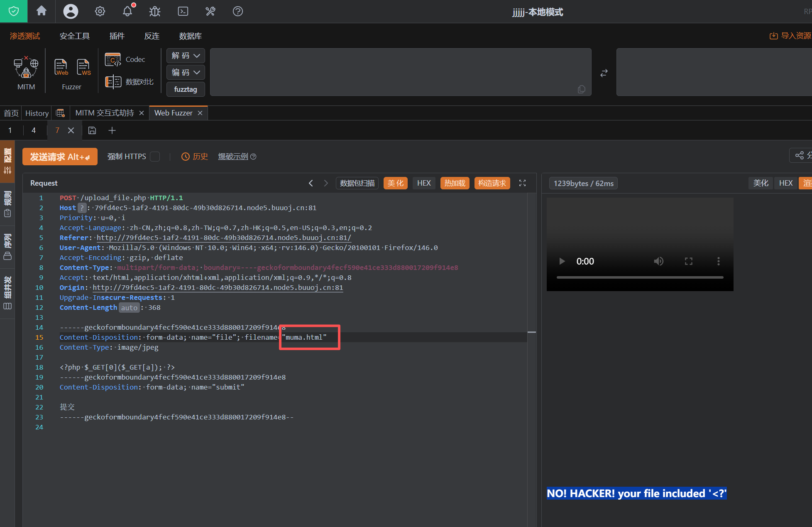The image size is (812, 527).
Task: Open video player more options menu
Action: 718,261
